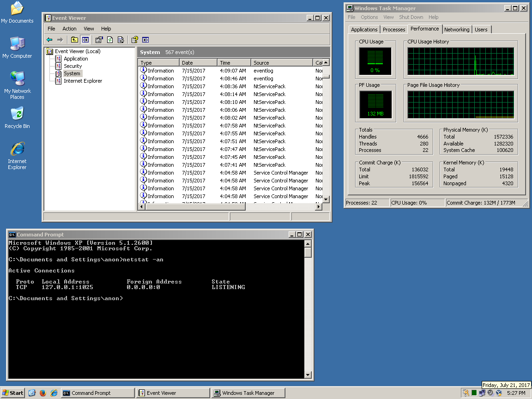Screen dimensions: 532x399
Task: Open Firefox from the Quick Launch bar
Action: [x=43, y=393]
